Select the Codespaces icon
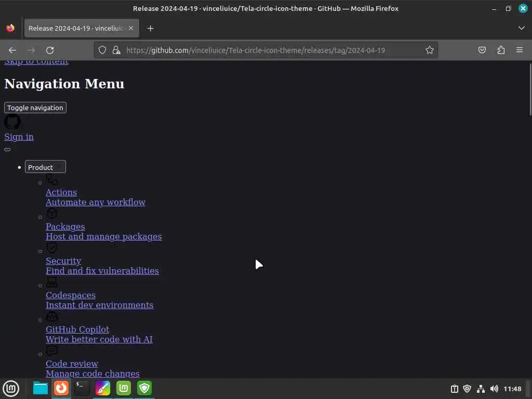The image size is (532, 399). (52, 282)
